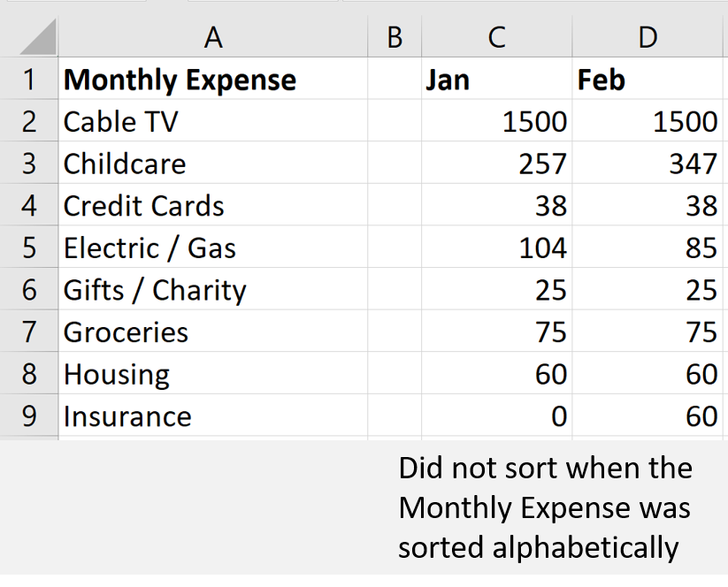Select row 9 header
Screen dimensions: 728x587
pos(29,415)
